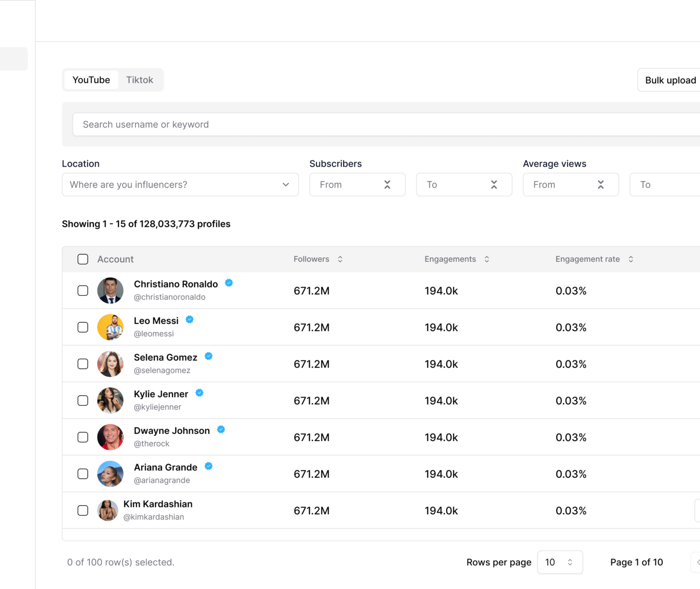This screenshot has width=700, height=589.
Task: Clear the Subscribers To field icon
Action: [x=494, y=185]
